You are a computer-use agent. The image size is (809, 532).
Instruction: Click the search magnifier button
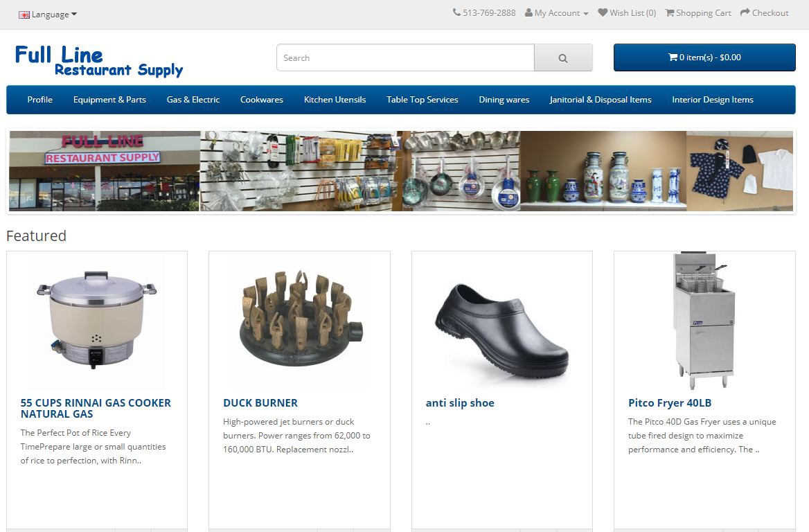563,57
